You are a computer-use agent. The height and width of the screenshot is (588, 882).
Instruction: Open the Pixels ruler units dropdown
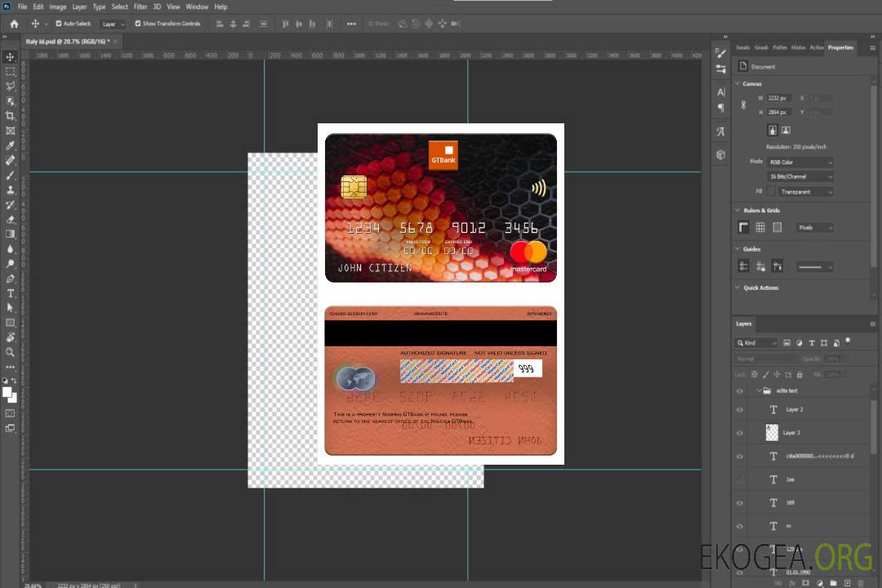[814, 227]
